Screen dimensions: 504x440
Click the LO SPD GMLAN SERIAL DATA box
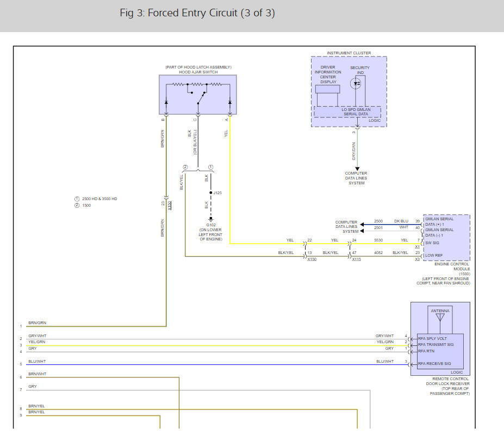347,112
